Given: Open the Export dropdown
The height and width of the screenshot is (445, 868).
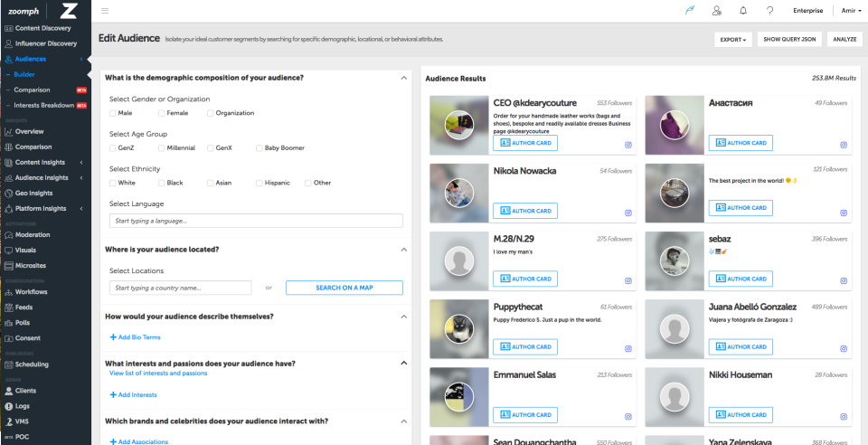Looking at the screenshot, I should [733, 39].
